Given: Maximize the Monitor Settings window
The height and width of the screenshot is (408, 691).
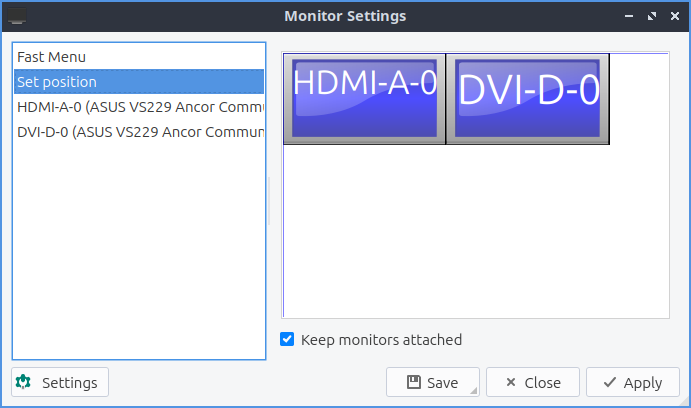Looking at the screenshot, I should tap(652, 16).
